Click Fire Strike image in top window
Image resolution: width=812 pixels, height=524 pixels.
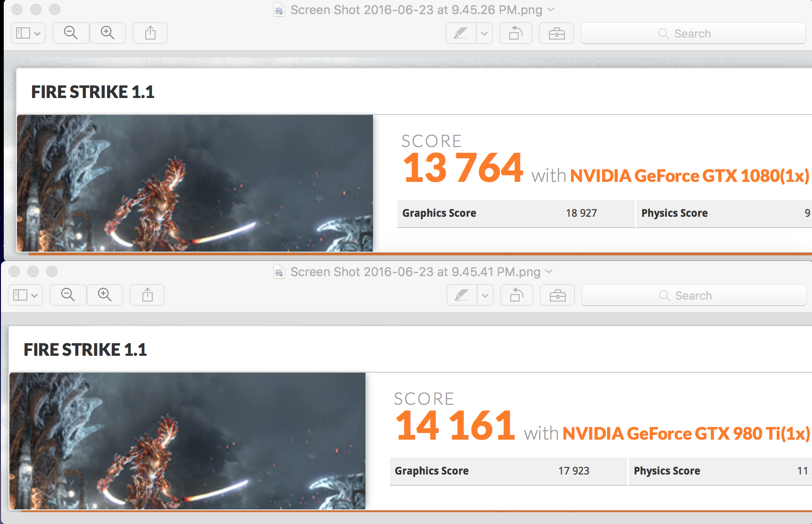point(195,183)
